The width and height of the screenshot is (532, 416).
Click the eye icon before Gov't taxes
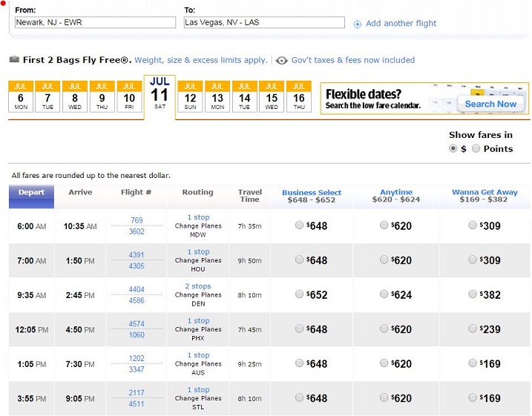pos(281,60)
